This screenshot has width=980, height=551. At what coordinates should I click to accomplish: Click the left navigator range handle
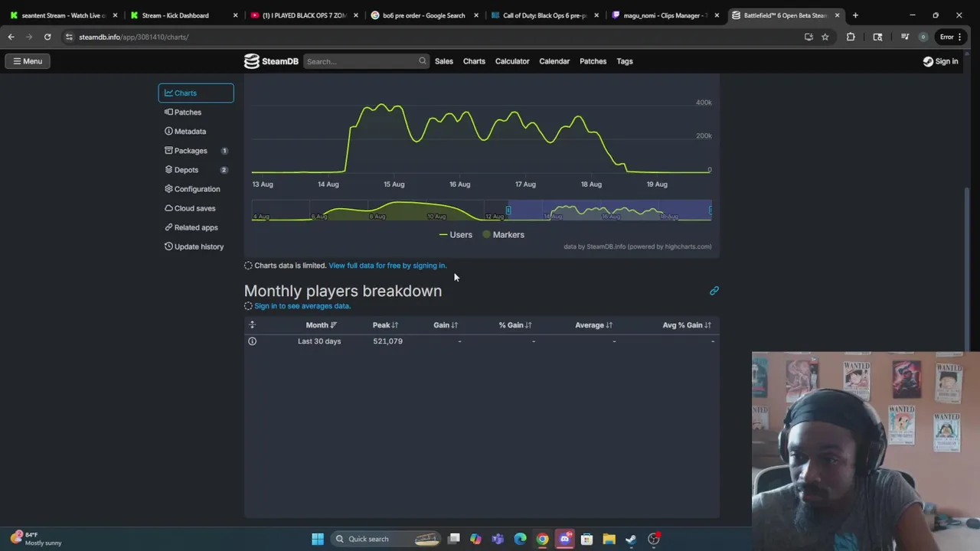pos(508,210)
